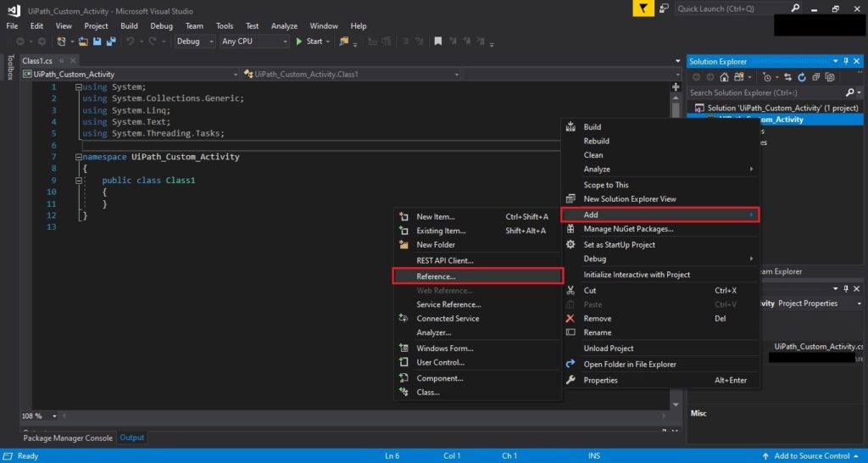This screenshot has width=868, height=463.
Task: Switch to the Output tab
Action: (132, 438)
